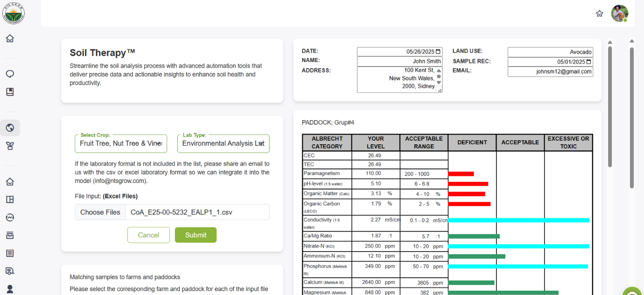Click the address box scroll up arrow
Screen dimensions: 644x295
click(x=439, y=71)
